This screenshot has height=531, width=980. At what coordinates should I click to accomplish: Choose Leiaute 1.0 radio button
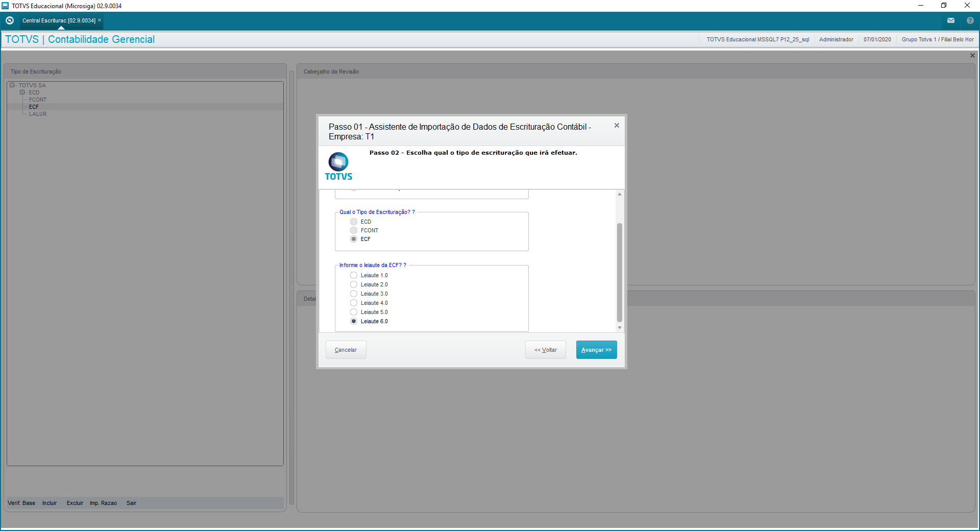click(354, 275)
